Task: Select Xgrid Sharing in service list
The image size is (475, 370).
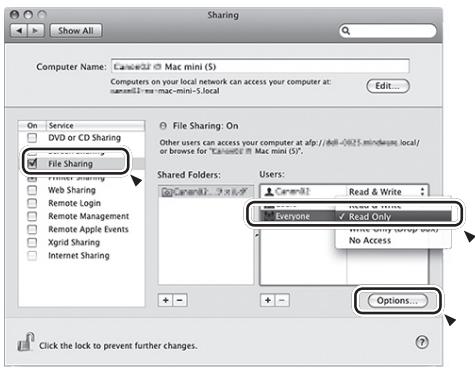Action: 74,242
